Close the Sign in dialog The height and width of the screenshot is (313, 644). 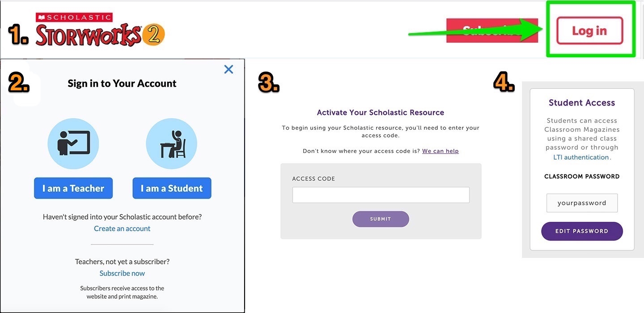[229, 69]
